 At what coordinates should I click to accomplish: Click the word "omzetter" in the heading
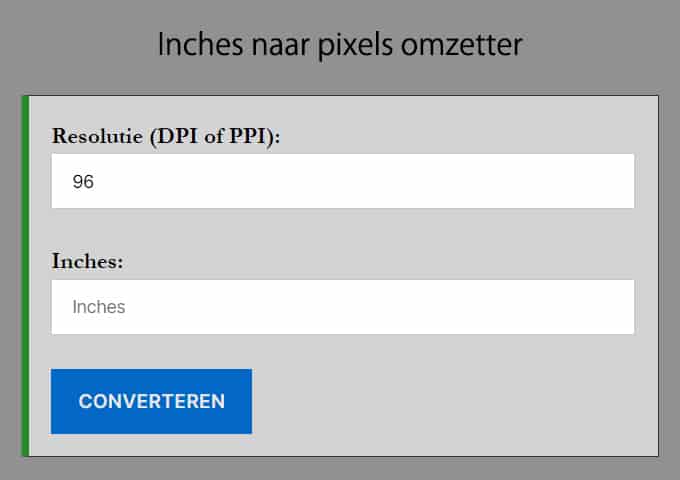[469, 45]
